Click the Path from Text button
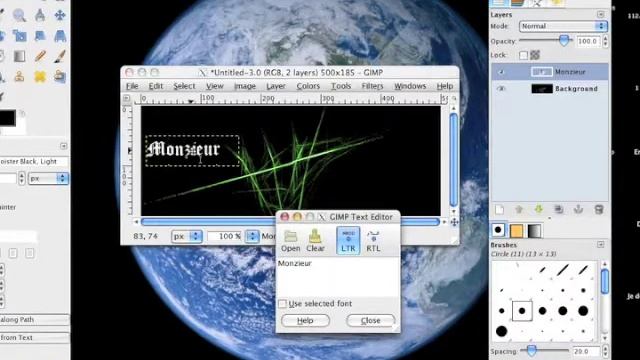The height and width of the screenshot is (360, 640). pos(34,338)
